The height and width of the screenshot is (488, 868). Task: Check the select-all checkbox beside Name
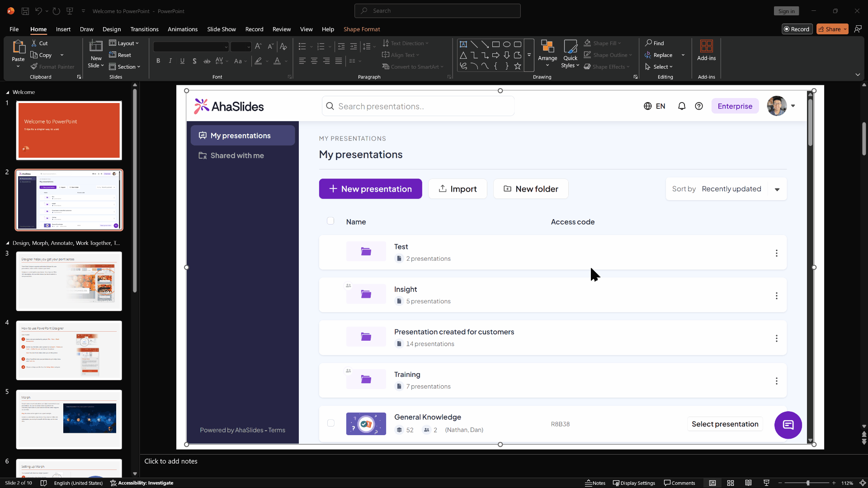(x=330, y=221)
